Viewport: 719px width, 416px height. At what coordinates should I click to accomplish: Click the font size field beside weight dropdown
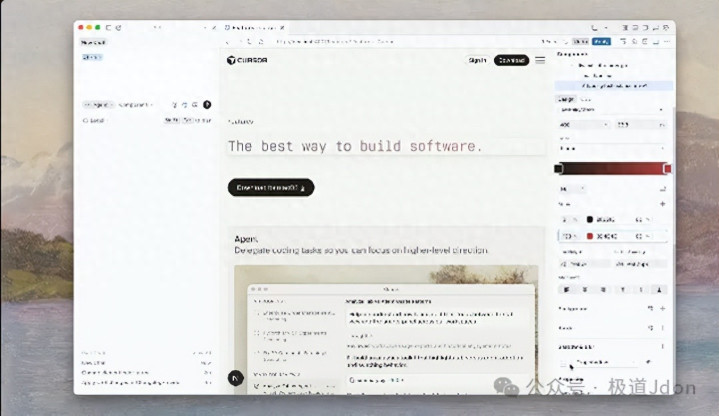point(640,124)
